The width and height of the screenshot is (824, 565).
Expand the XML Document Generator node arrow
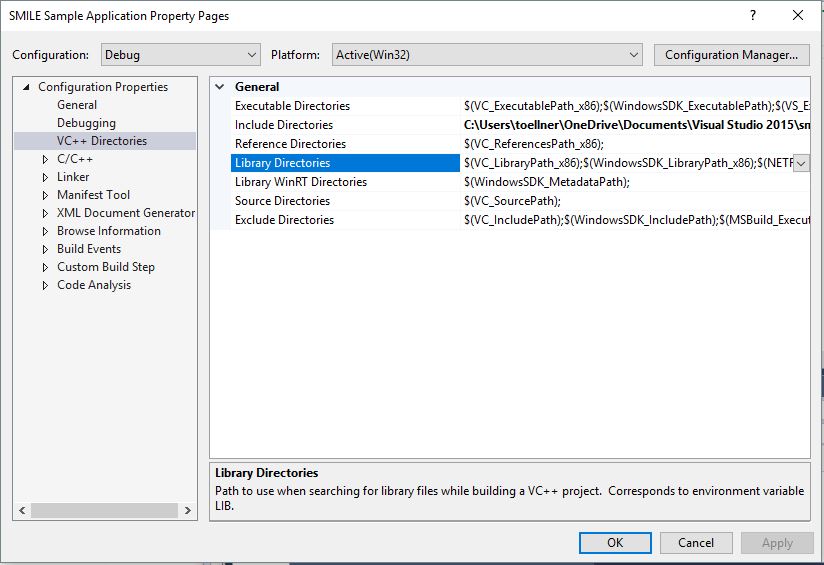coord(45,213)
